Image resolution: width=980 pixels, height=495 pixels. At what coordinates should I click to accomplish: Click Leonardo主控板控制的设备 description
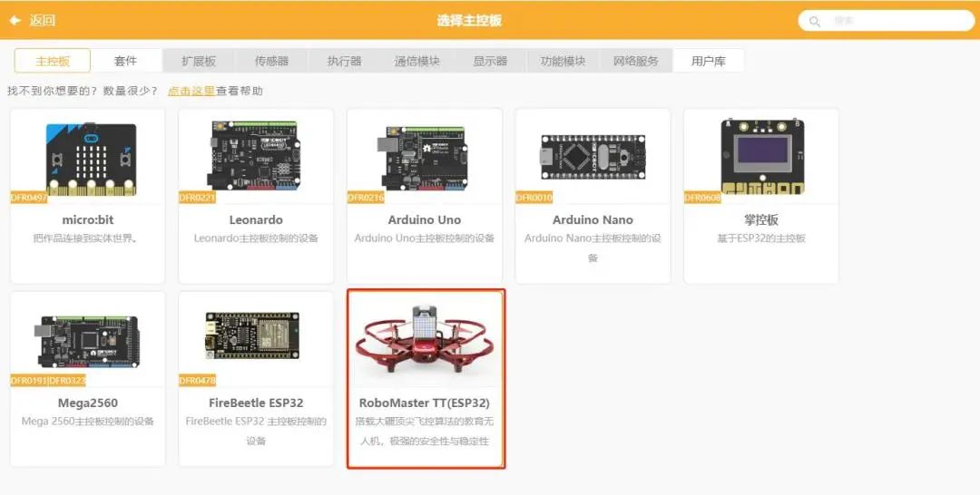point(256,238)
